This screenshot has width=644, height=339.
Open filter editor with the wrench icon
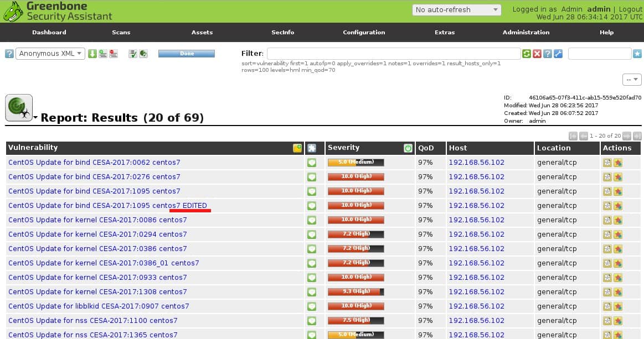558,54
